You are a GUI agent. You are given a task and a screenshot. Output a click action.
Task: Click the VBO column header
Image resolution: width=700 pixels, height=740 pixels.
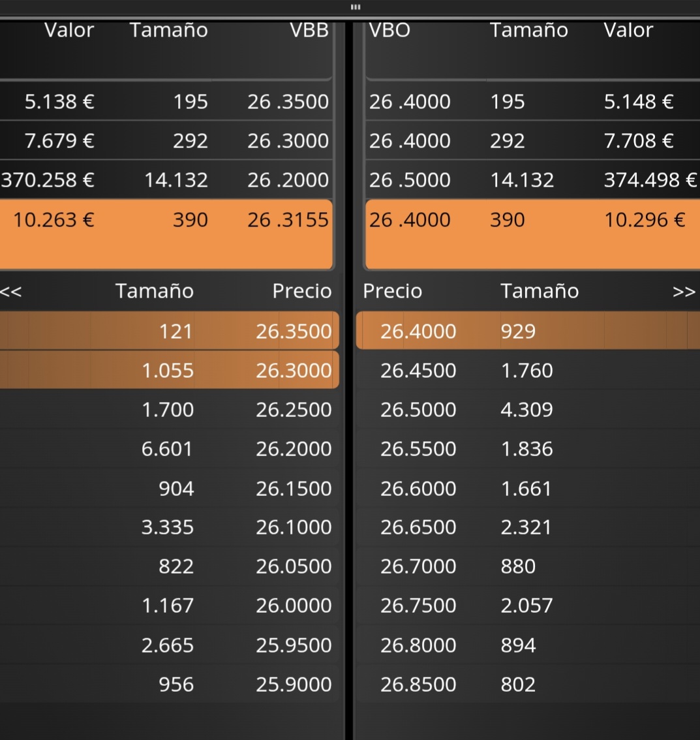pos(389,31)
